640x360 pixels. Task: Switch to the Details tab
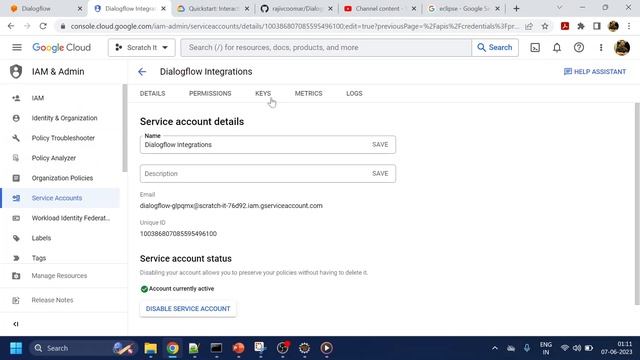(x=152, y=93)
